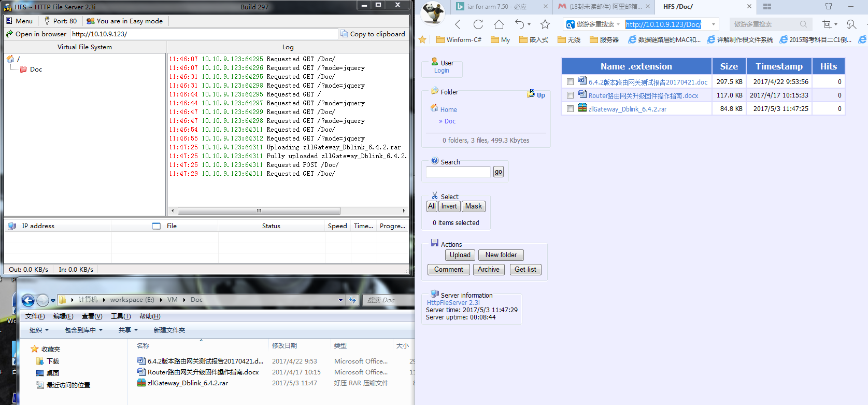Screen dimensions: 868x405
Task: Click the browser undo/restore tab icon
Action: click(x=520, y=24)
